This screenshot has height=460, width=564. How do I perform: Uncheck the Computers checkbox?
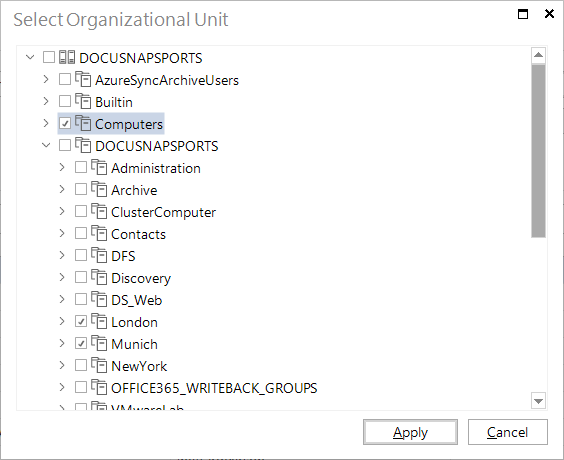click(x=65, y=123)
